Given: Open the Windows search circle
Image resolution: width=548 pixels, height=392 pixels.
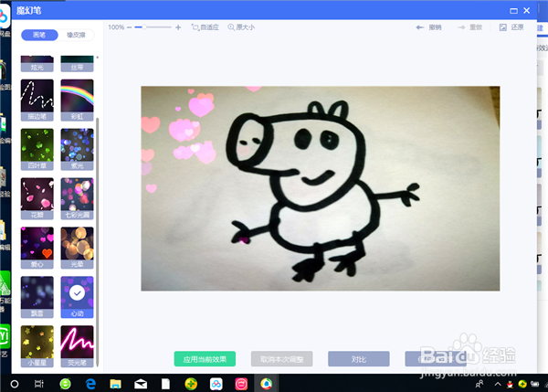Looking at the screenshot, I should pos(15,384).
